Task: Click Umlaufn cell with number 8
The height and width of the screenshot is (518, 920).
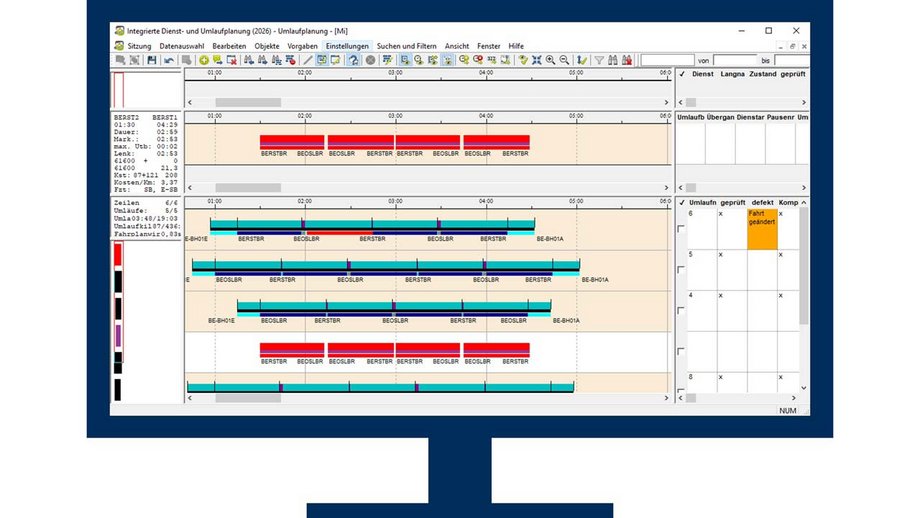Action: [x=702, y=383]
